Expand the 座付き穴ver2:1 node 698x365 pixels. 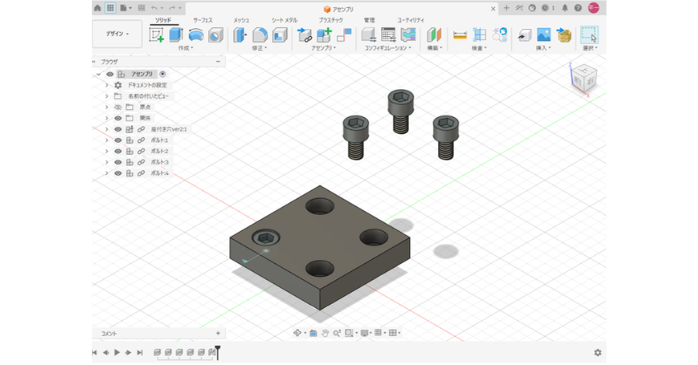[106, 130]
